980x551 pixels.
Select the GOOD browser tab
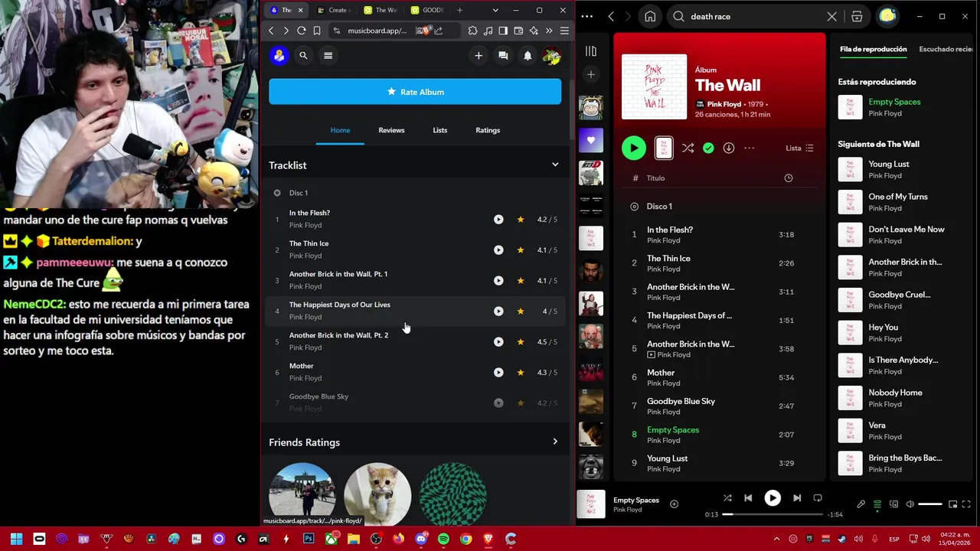pyautogui.click(x=426, y=10)
